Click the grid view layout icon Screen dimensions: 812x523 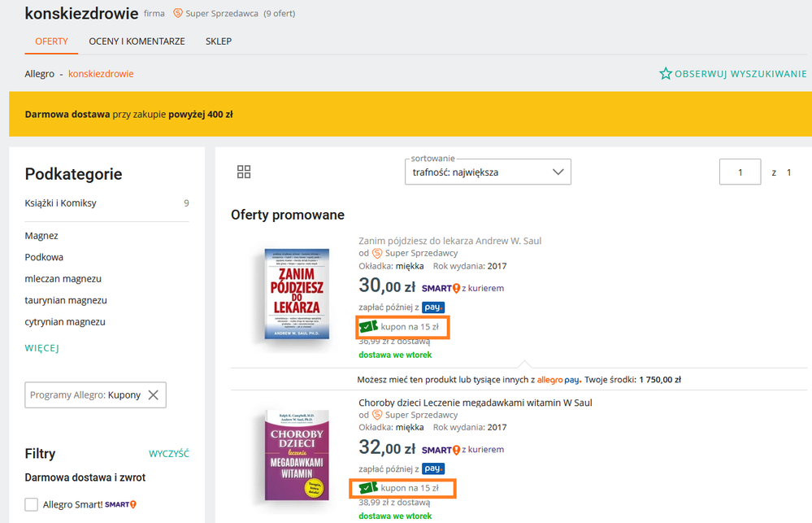(244, 172)
